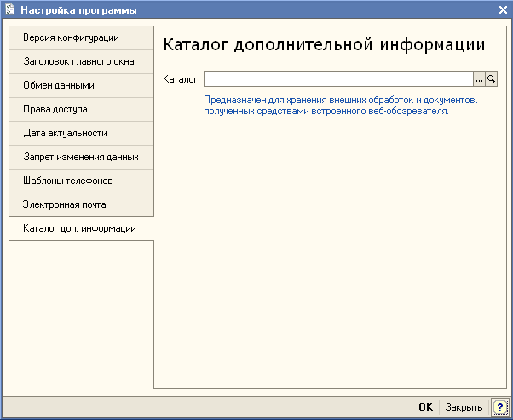Viewport: 513px width, 420px height.
Task: Click the Каталог дополнительной информации heading
Action: coord(324,45)
